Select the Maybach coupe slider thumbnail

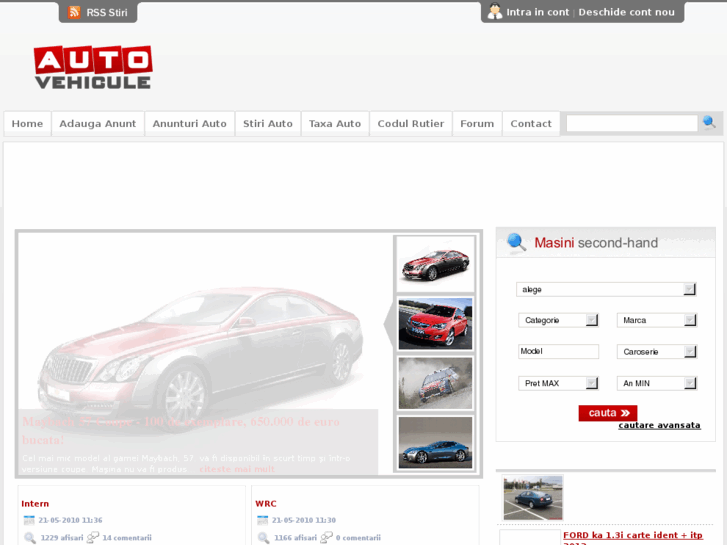coord(435,264)
